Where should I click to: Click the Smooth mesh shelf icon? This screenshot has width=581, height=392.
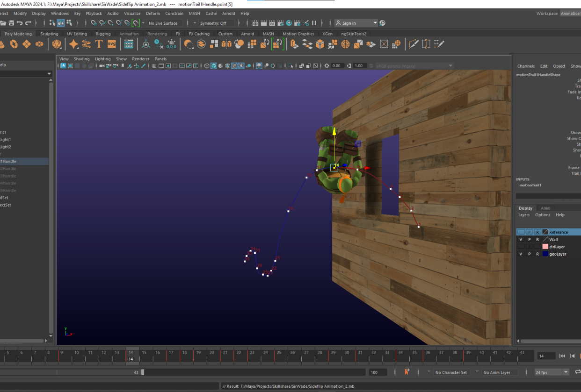point(239,44)
